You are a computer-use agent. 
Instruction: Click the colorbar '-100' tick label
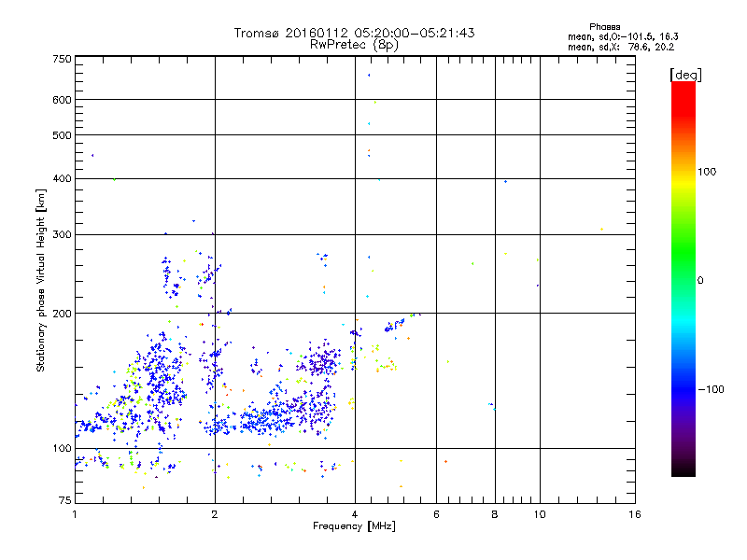[711, 389]
